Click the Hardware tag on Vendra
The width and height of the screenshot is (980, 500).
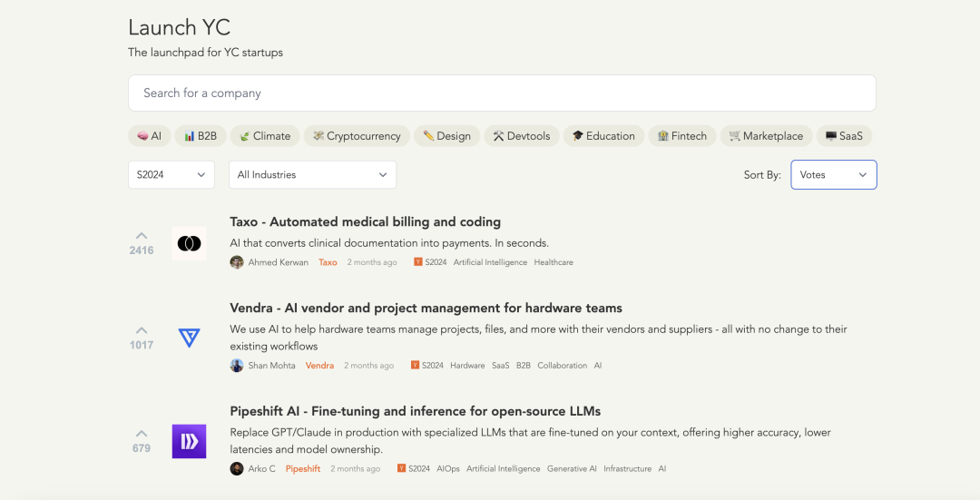(x=467, y=366)
